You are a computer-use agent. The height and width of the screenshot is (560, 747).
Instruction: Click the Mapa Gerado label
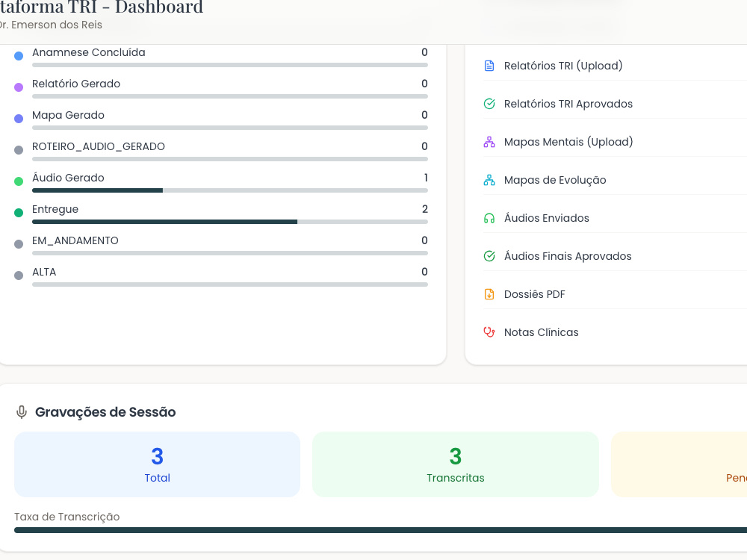pos(68,115)
